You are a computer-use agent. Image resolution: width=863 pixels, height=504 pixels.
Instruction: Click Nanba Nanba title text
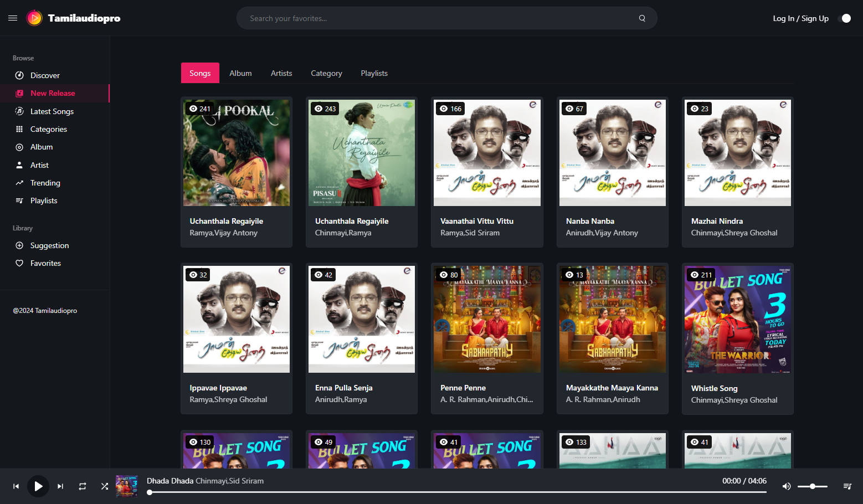(590, 221)
